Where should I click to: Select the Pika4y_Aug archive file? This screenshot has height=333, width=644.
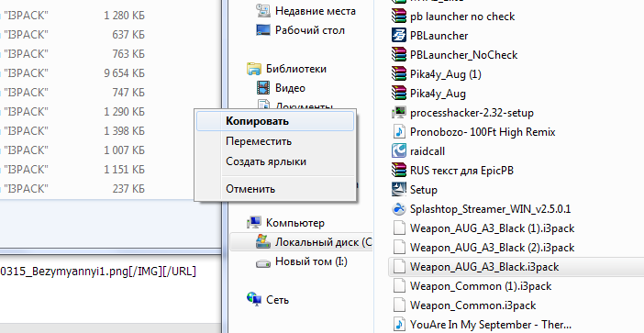click(x=438, y=94)
